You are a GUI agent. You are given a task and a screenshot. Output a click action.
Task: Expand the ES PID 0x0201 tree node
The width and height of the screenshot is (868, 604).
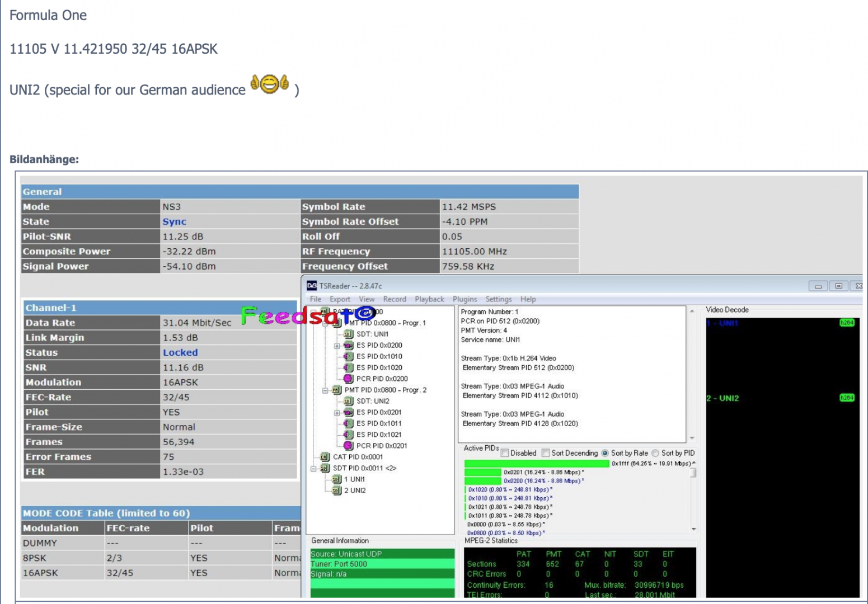pos(337,413)
